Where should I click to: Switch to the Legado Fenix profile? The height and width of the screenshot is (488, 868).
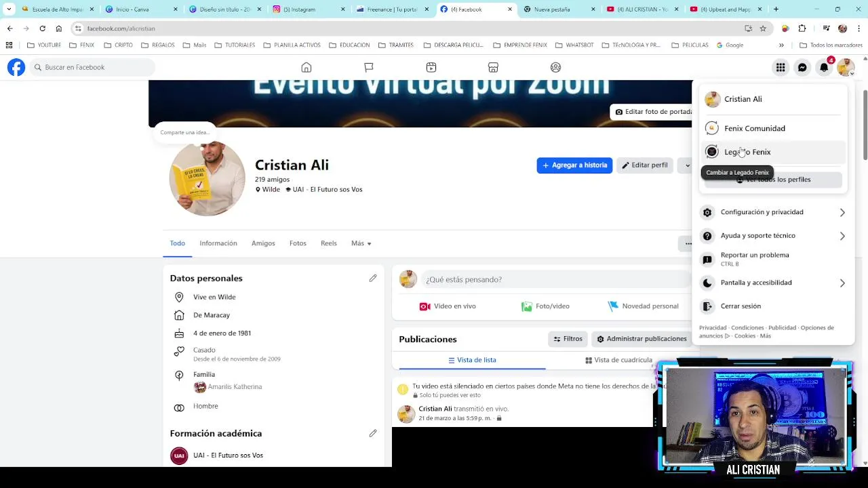tap(773, 152)
